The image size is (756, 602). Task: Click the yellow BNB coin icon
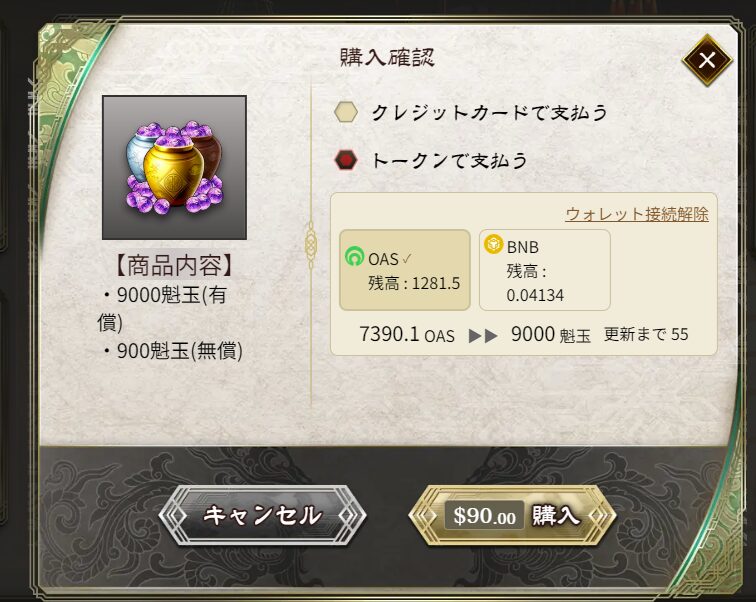tap(494, 244)
